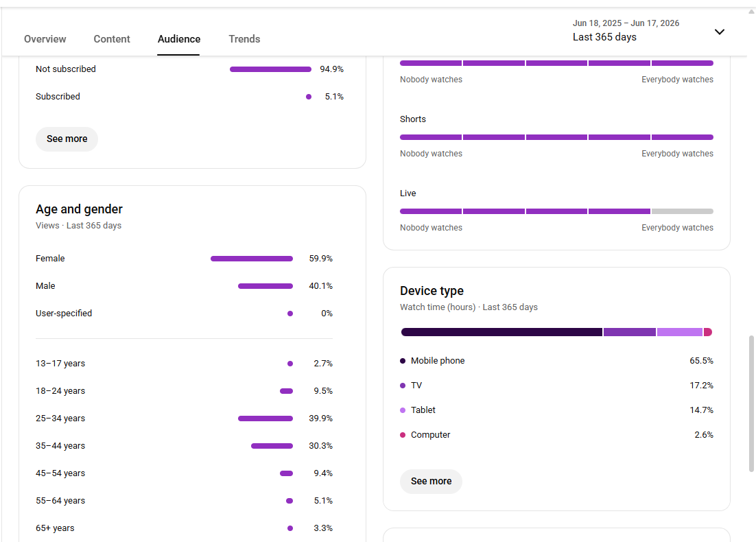
Task: Switch to the Overview tab
Action: [x=45, y=39]
